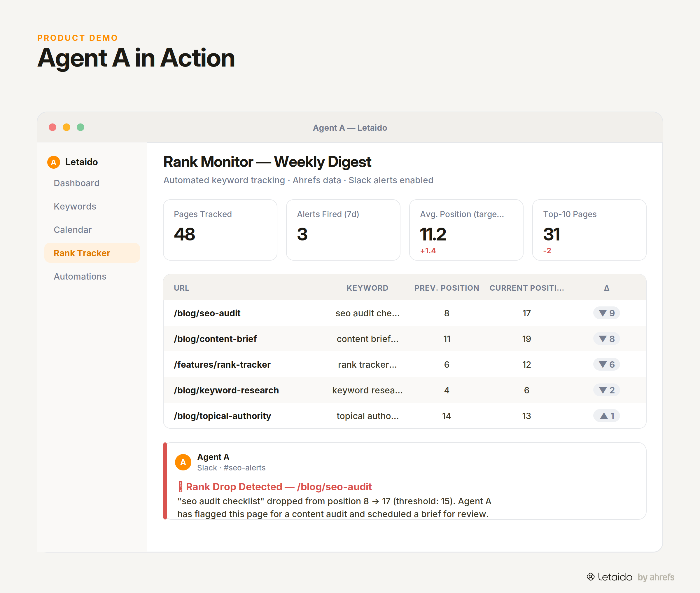Open the /features/rank-tracker URL row

coord(405,364)
